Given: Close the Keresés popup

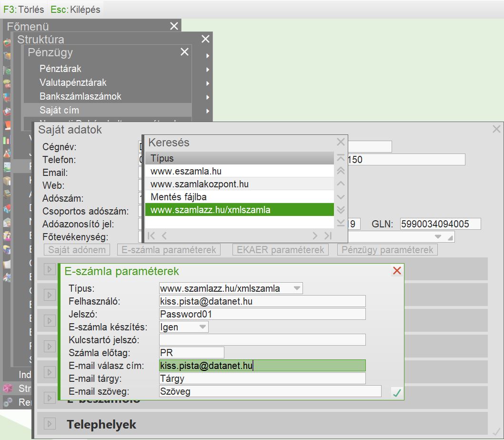Looking at the screenshot, I should click(x=341, y=142).
